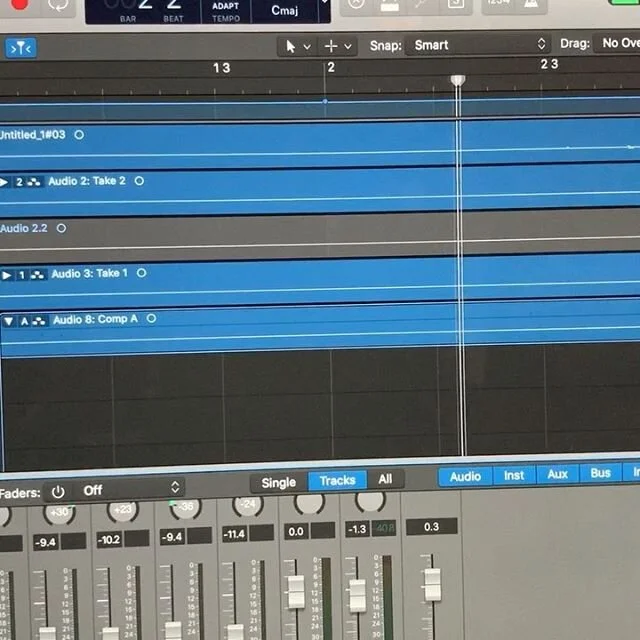
Task: Click the -1.3 volume value field
Action: pyautogui.click(x=357, y=529)
